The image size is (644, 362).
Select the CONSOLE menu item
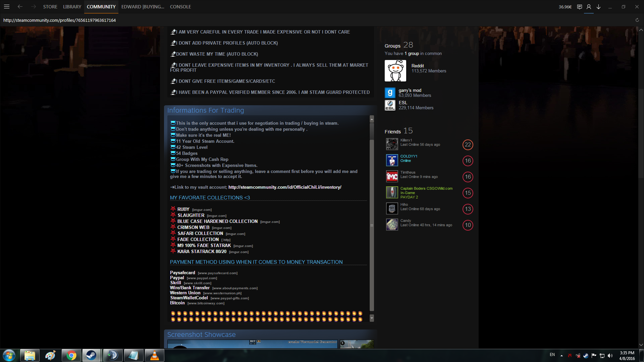coord(180,7)
